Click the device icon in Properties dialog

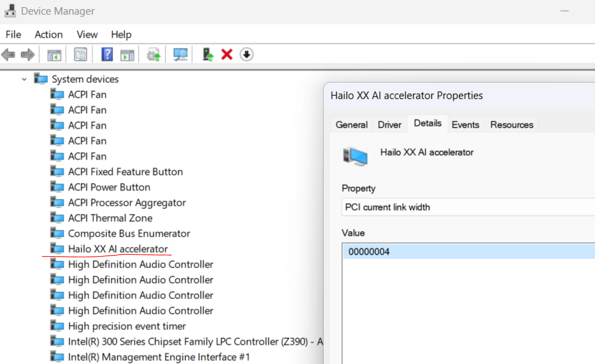(355, 156)
